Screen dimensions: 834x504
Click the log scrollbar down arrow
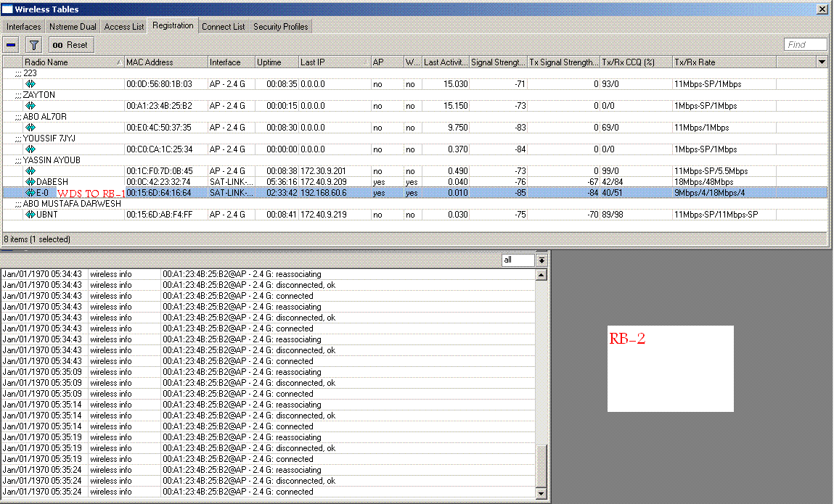pos(541,494)
